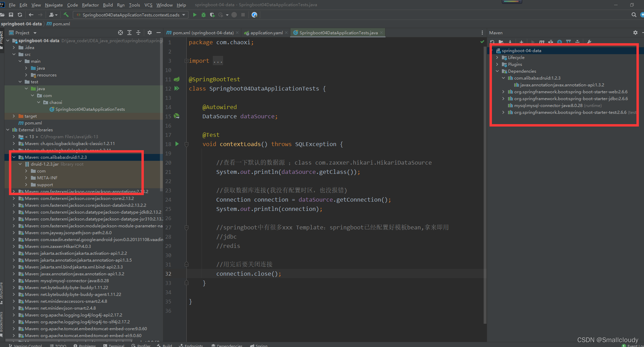Collapse Dependencies in Maven panel
The image size is (644, 347).
click(497, 71)
